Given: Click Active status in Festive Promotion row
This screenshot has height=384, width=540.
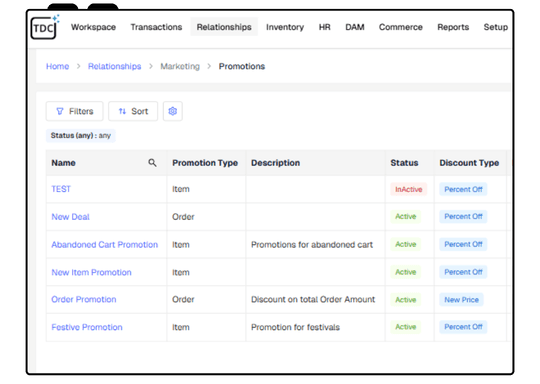Looking at the screenshot, I should [406, 327].
